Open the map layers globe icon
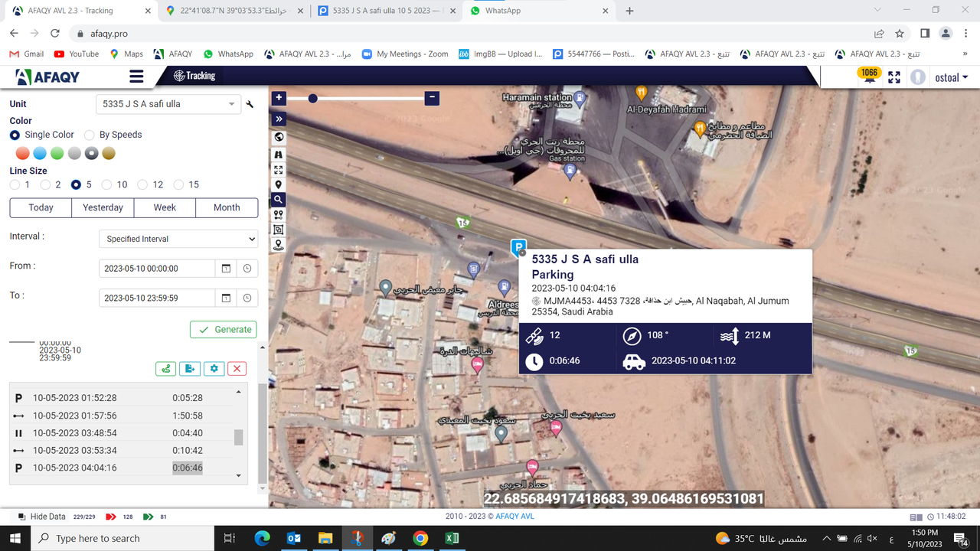 pos(278,136)
